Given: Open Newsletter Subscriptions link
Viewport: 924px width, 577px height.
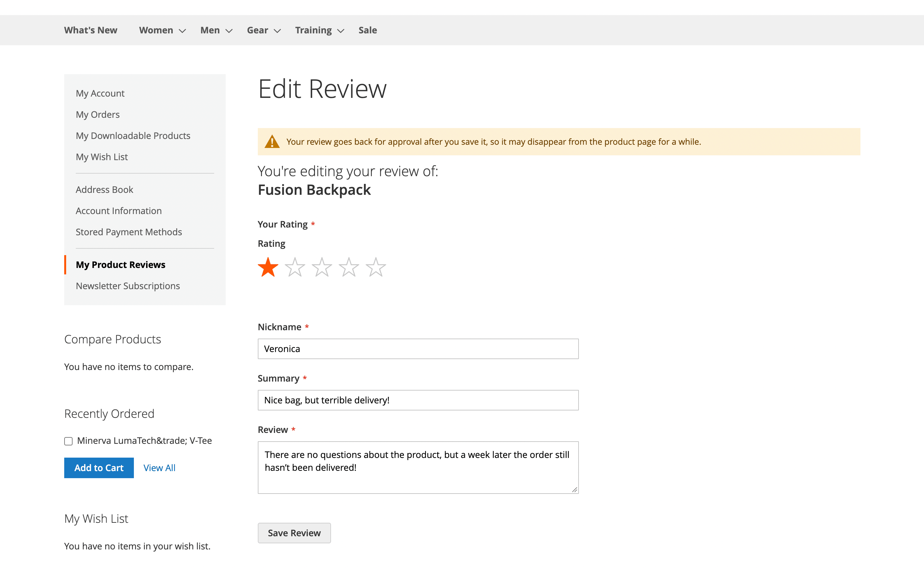Looking at the screenshot, I should [x=128, y=286].
